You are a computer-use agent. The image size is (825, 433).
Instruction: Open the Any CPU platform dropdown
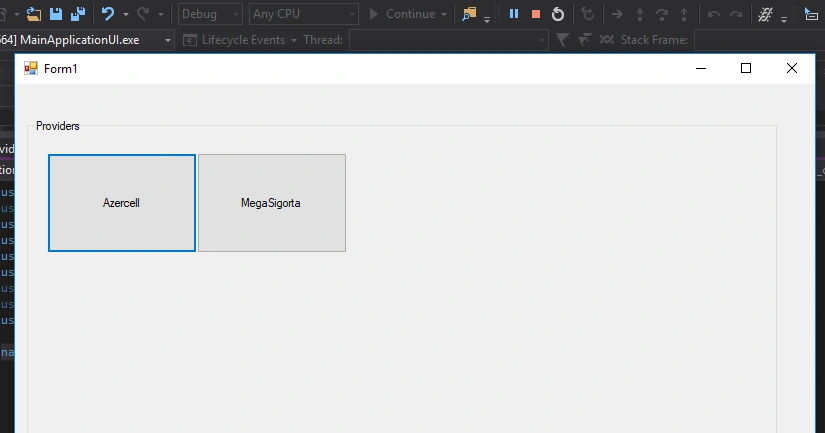coord(304,14)
